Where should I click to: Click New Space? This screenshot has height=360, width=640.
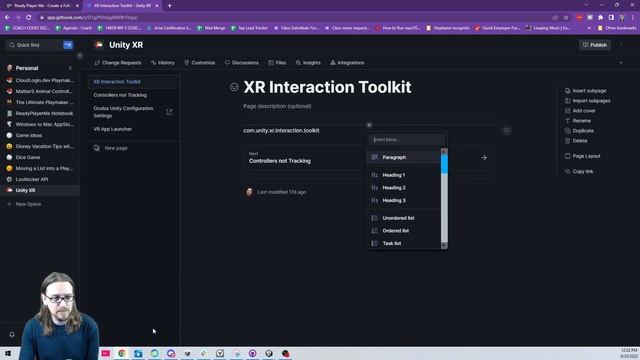[24, 204]
